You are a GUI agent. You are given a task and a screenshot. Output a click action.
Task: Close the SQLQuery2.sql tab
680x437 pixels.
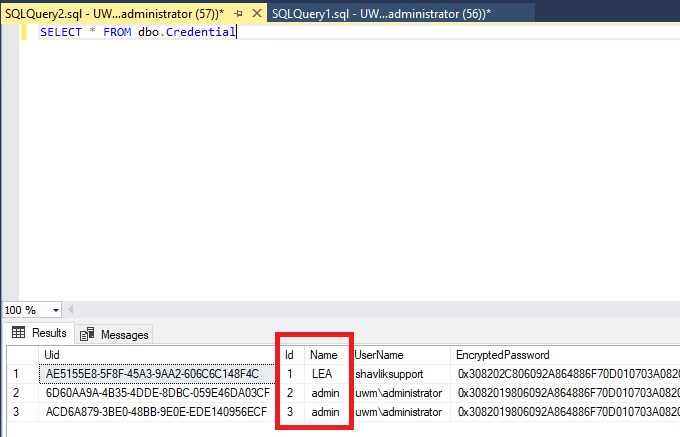tap(257, 13)
